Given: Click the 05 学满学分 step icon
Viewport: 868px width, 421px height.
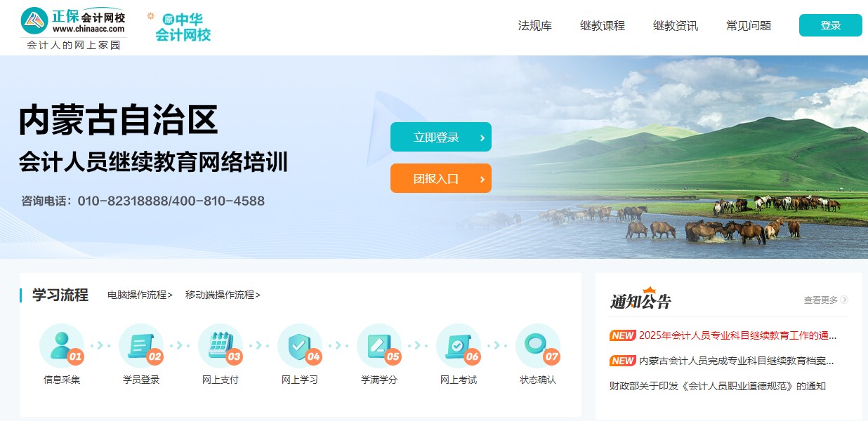Looking at the screenshot, I should pyautogui.click(x=380, y=346).
